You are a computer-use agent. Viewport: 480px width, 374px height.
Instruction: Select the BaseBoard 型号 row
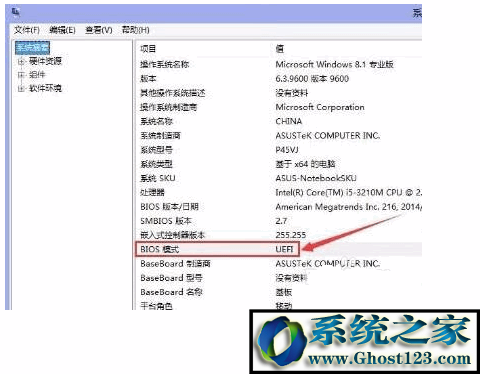point(171,278)
